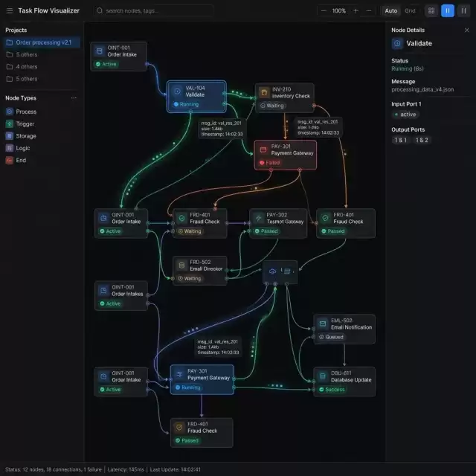Click the Latency: 145ms status entry
Image resolution: width=476 pixels, height=476 pixels.
[126, 469]
